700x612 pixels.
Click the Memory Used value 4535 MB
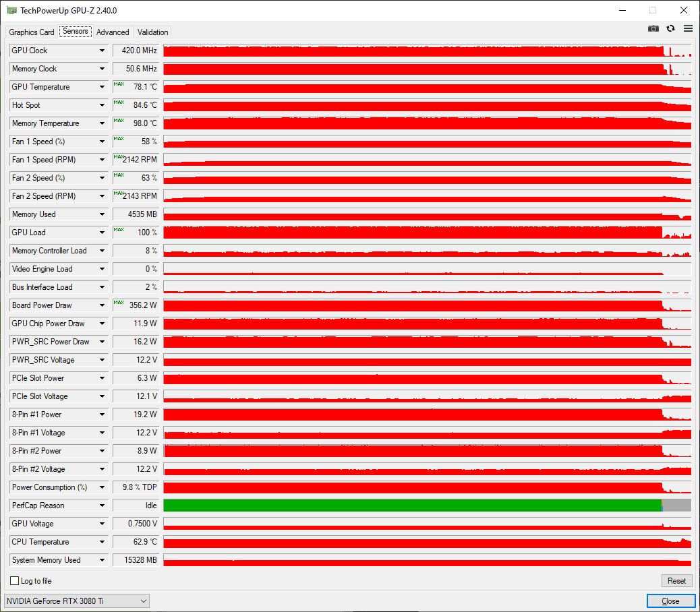point(136,214)
